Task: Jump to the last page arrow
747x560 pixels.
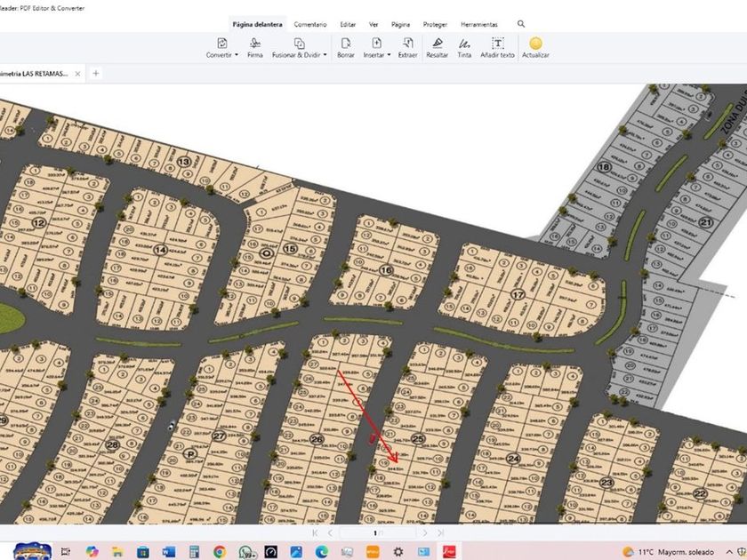Action: [x=438, y=532]
